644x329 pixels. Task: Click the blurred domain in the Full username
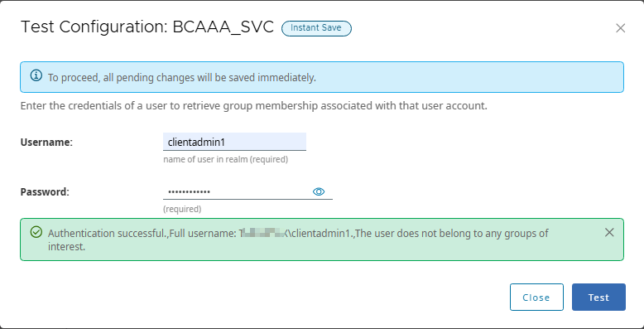coord(262,233)
